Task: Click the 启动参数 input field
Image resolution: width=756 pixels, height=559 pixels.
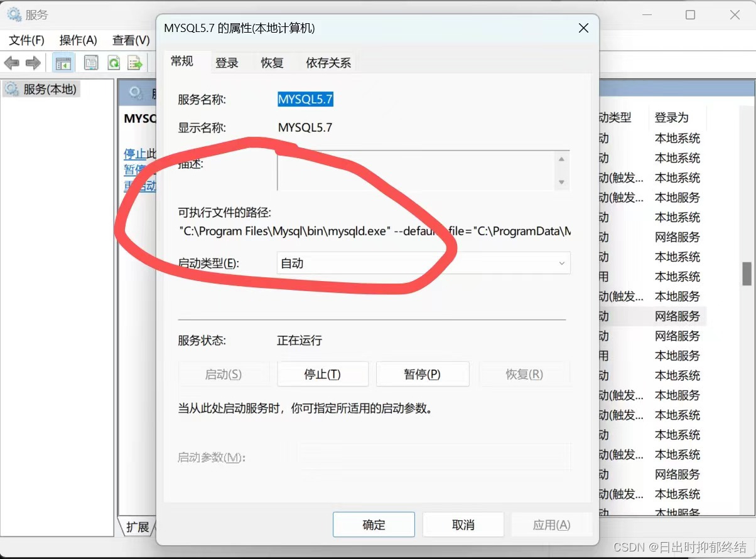Action: [x=433, y=457]
